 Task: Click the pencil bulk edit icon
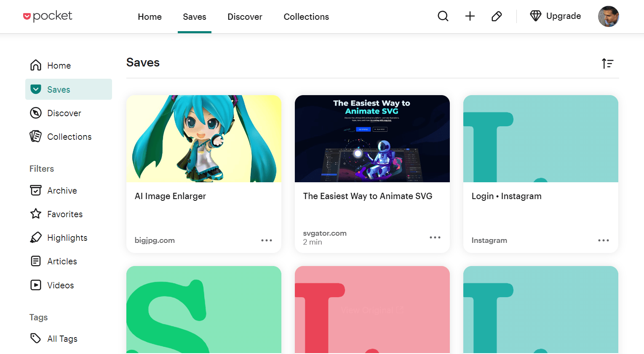tap(497, 16)
